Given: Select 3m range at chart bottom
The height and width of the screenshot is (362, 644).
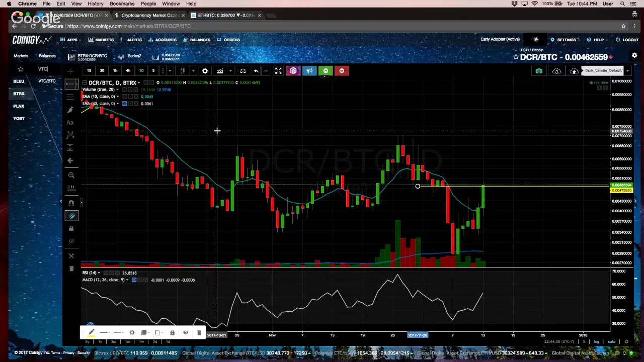Looking at the screenshot, I should click(x=113, y=342).
